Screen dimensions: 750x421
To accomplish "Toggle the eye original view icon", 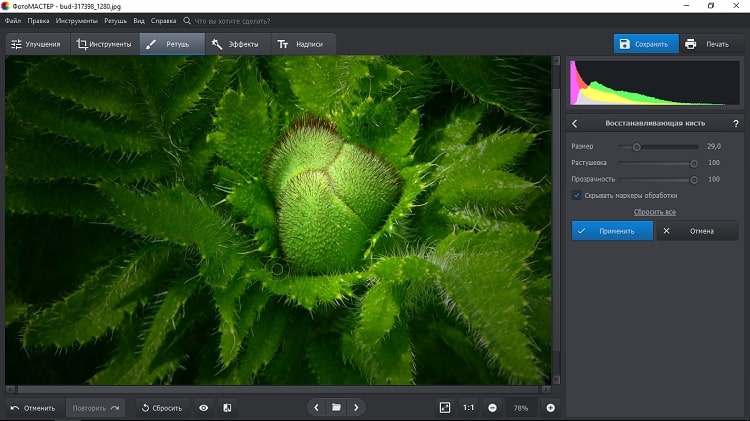I will (x=204, y=408).
